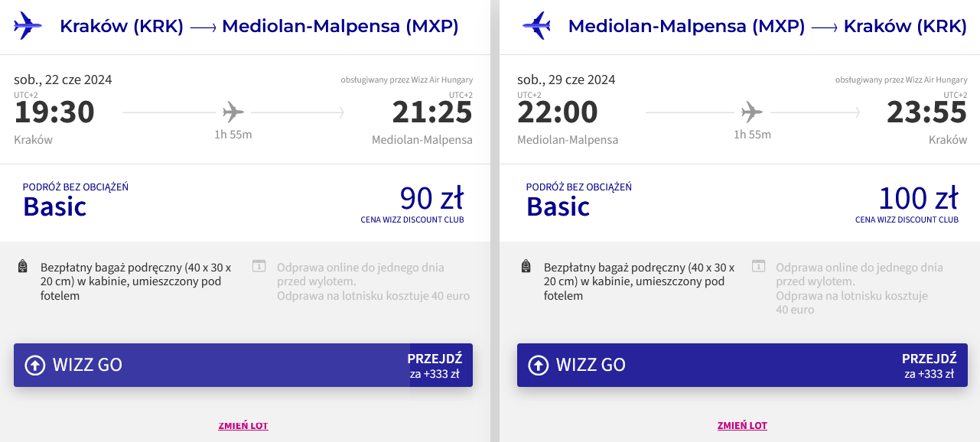Upgrade outbound flight with PRZEJDŹ za +333 zł
The width and height of the screenshot is (980, 442).
[434, 366]
